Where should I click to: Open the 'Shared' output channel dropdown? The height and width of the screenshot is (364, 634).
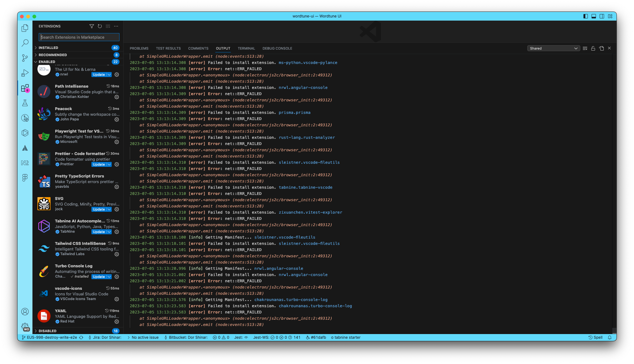553,48
